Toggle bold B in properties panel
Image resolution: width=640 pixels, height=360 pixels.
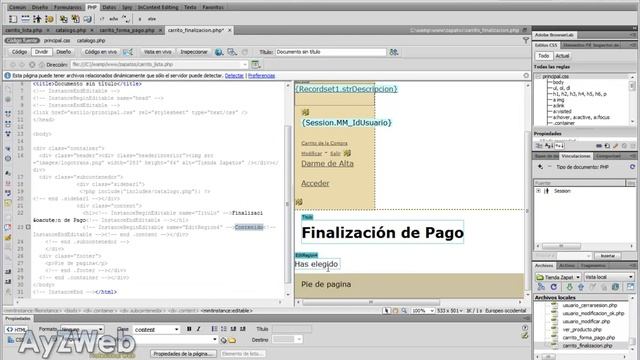tap(189, 329)
